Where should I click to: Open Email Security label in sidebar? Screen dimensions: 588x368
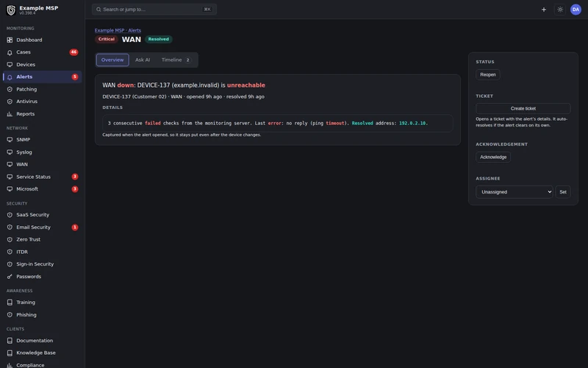[x=33, y=227]
